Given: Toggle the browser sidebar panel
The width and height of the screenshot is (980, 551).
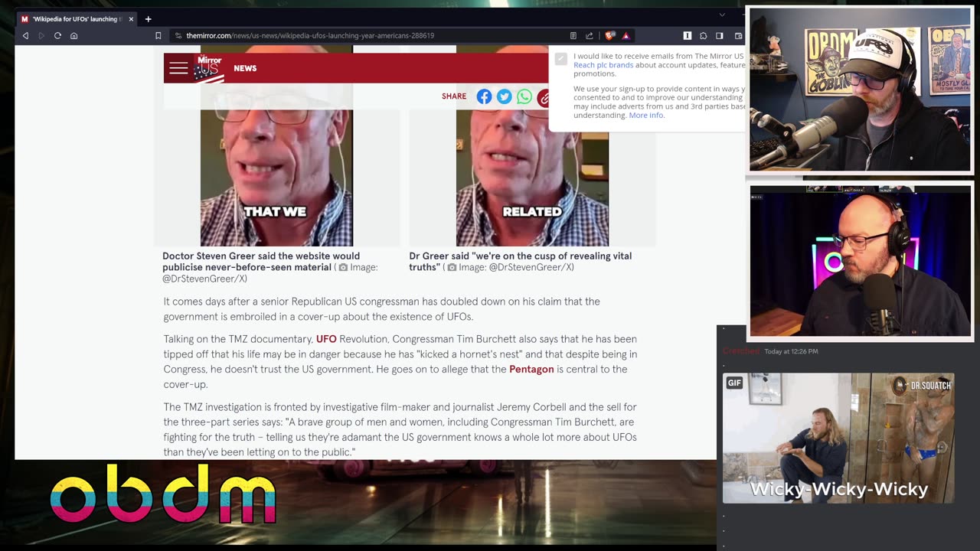Looking at the screenshot, I should pos(719,36).
